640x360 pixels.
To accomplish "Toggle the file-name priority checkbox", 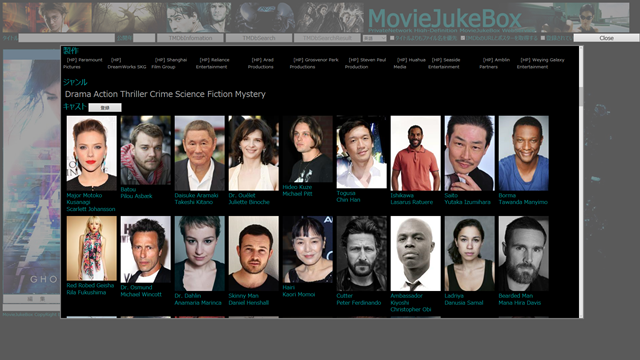I will [392, 38].
